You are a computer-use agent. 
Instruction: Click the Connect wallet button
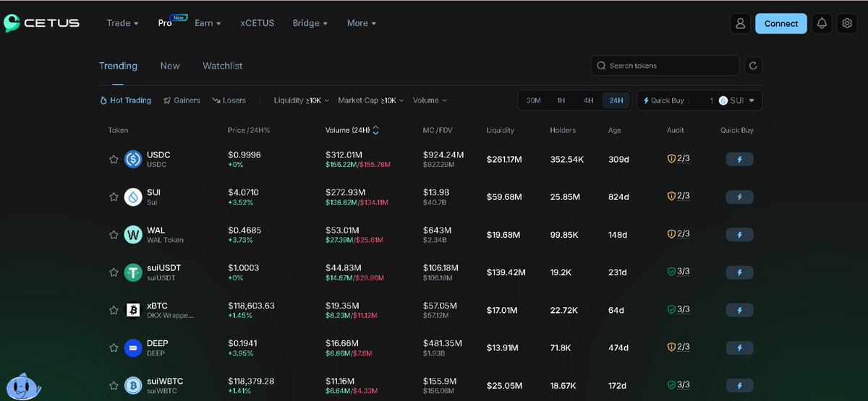tap(781, 23)
